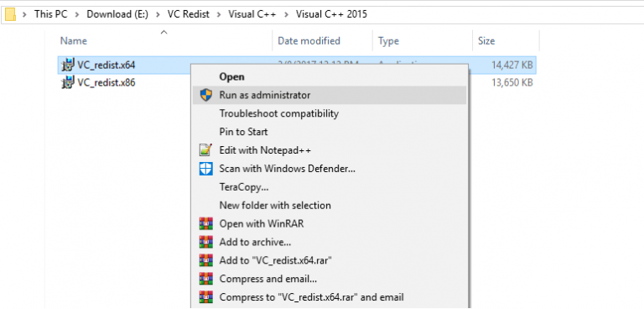Choose Add to "VC_redist.x64.rar"
The image size is (644, 309).
click(x=330, y=260)
